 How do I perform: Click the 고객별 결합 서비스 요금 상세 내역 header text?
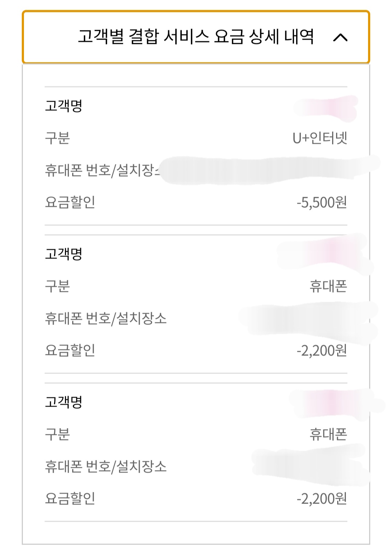(196, 37)
